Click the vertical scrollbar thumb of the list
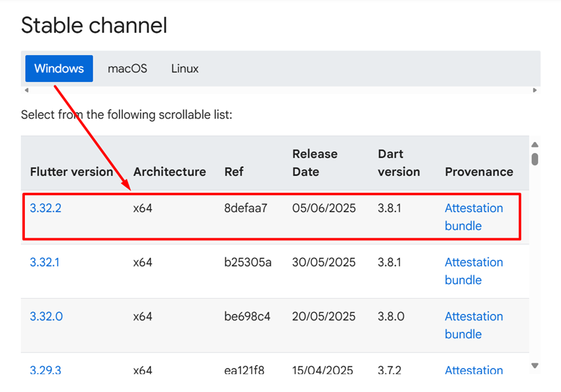Image resolution: width=561 pixels, height=392 pixels. tap(535, 159)
